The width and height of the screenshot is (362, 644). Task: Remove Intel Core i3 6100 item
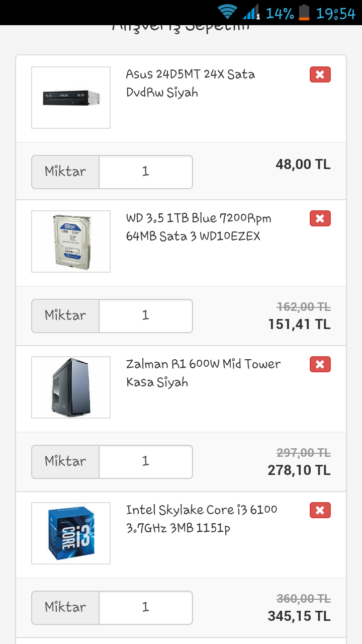tap(320, 510)
